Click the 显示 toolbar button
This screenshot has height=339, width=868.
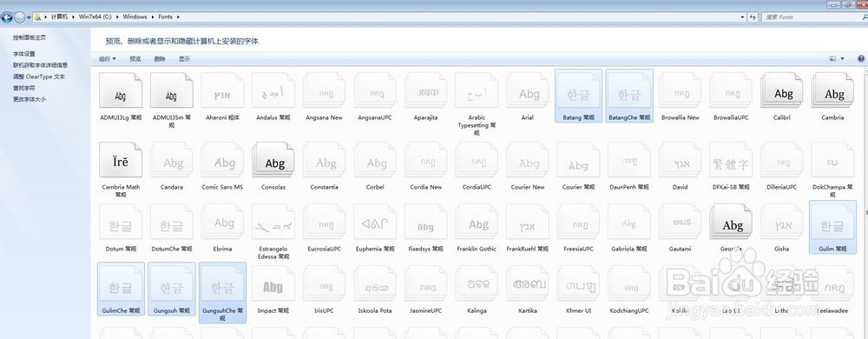coord(184,59)
